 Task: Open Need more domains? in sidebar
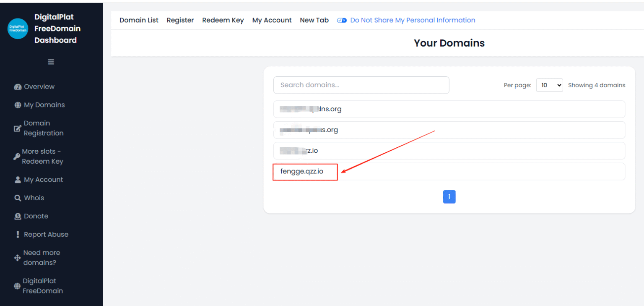tap(41, 258)
